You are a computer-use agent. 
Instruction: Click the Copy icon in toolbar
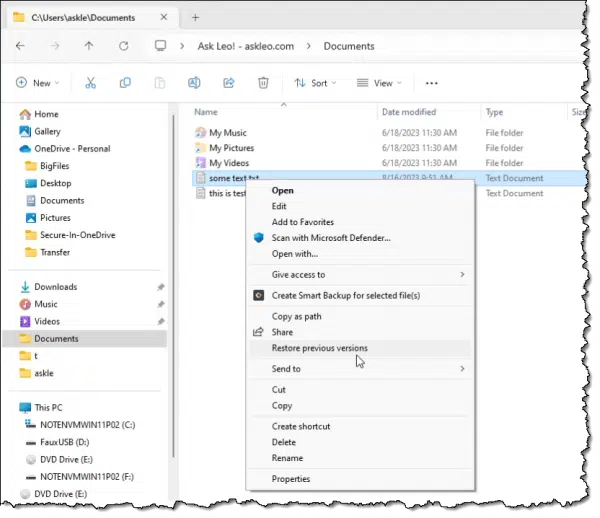(x=125, y=83)
